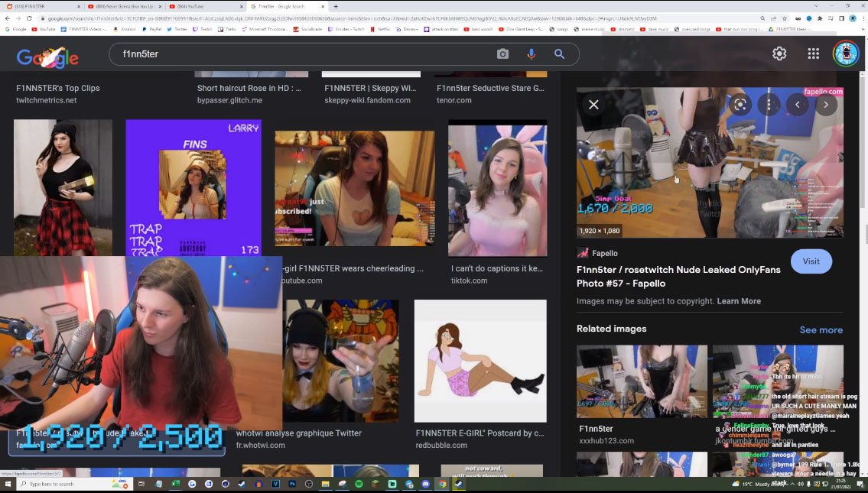Open the PayPal bookmark

[151, 29]
